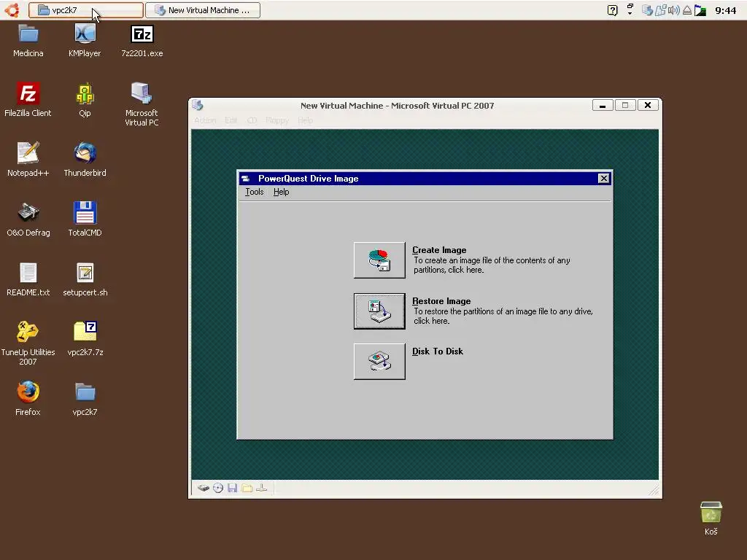Click the help question mark tray icon
This screenshot has height=560, width=747.
[x=613, y=10]
